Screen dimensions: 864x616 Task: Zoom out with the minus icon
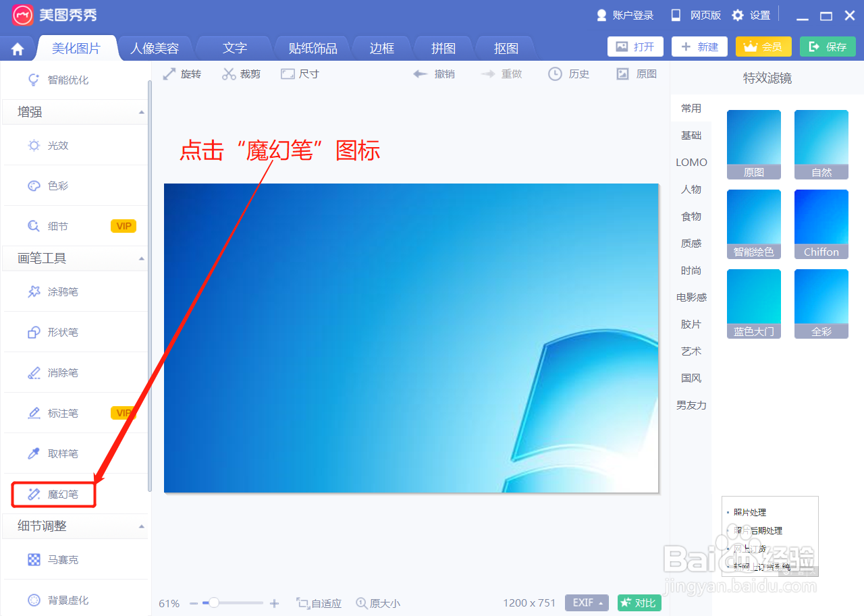pyautogui.click(x=194, y=603)
